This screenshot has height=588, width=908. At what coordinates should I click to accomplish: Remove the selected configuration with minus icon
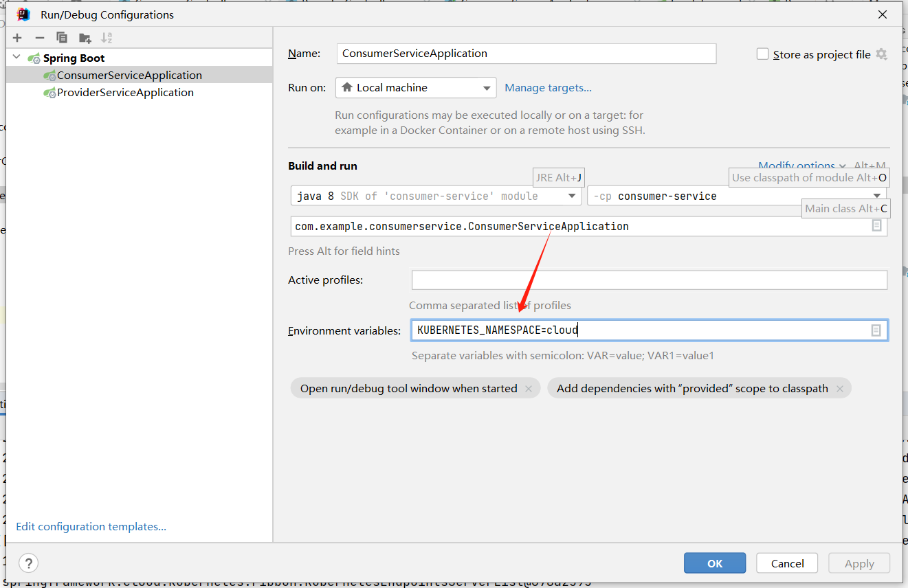[x=40, y=38]
